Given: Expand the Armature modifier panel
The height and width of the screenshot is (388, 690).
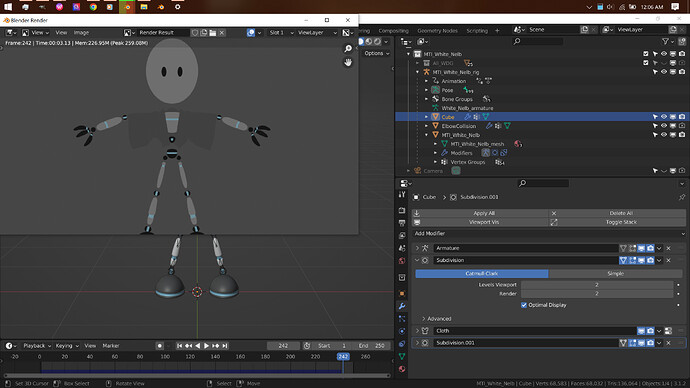Looking at the screenshot, I should pos(417,248).
